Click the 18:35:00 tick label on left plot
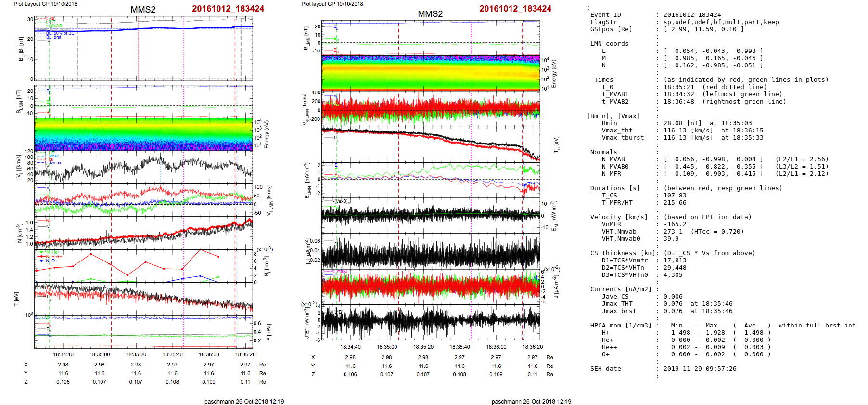 (x=100, y=354)
